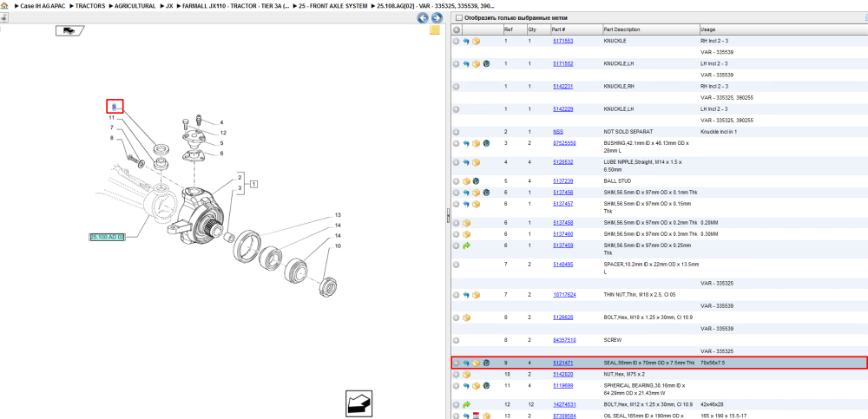Go to the Home icon in breadcrumb
868x419 pixels.
(x=4, y=5)
